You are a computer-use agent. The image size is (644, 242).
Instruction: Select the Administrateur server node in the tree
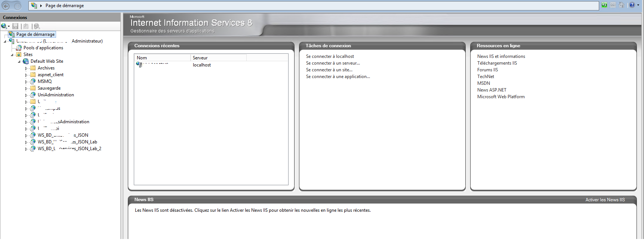(x=59, y=41)
